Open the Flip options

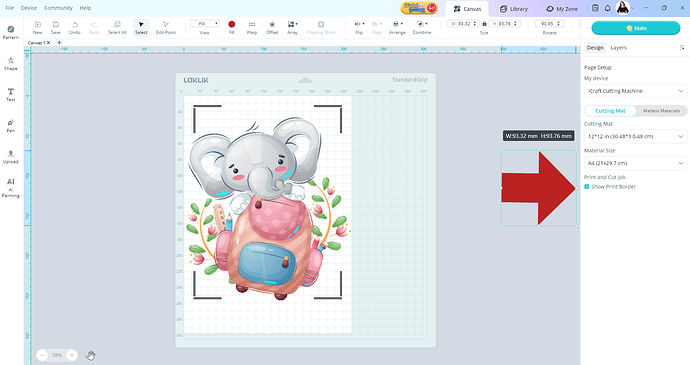tap(359, 27)
